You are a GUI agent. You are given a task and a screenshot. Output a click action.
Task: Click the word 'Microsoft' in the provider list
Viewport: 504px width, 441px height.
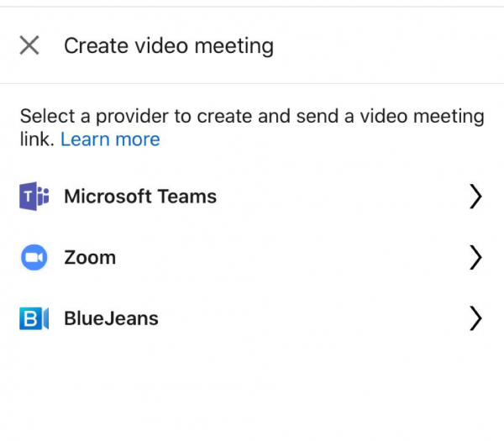point(108,196)
